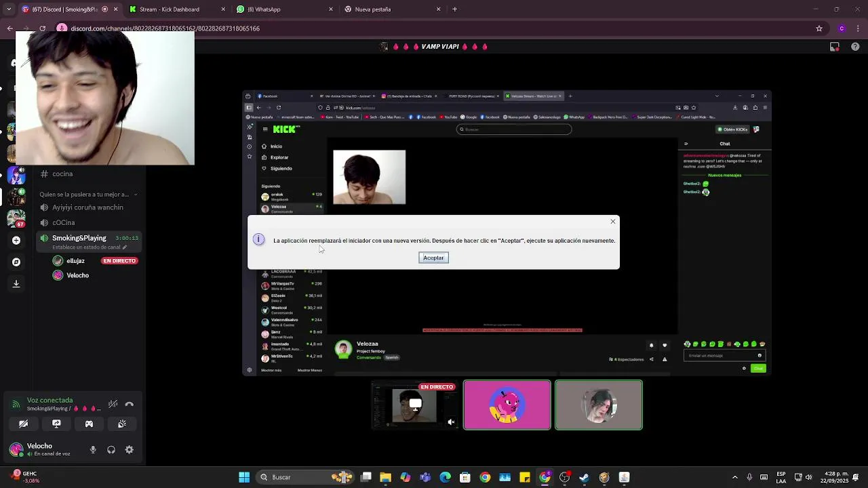Deafen with the headphones icon

point(111,449)
